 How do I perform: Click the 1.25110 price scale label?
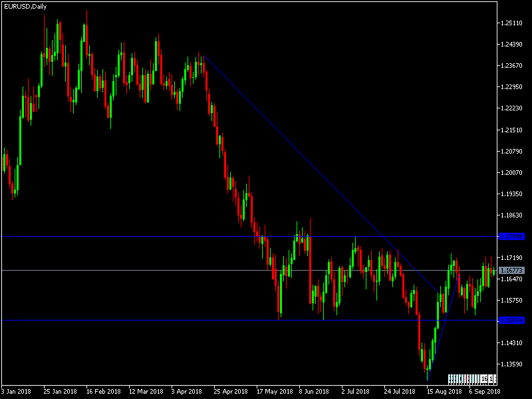coord(511,22)
